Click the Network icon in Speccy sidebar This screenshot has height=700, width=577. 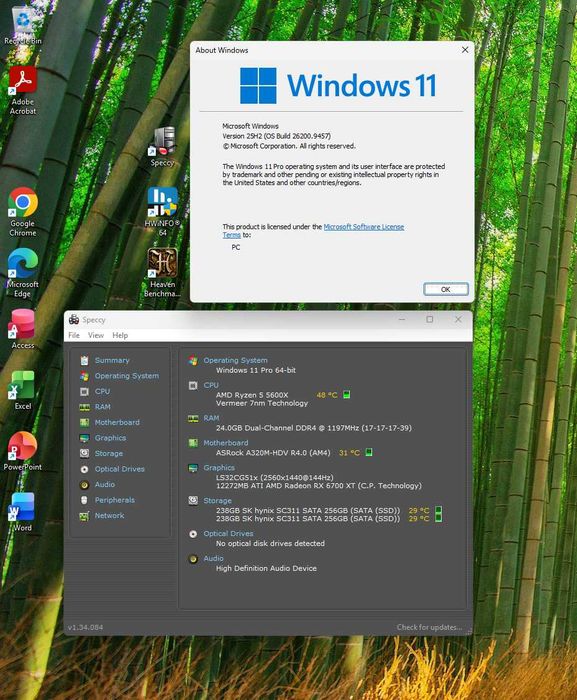(x=84, y=516)
